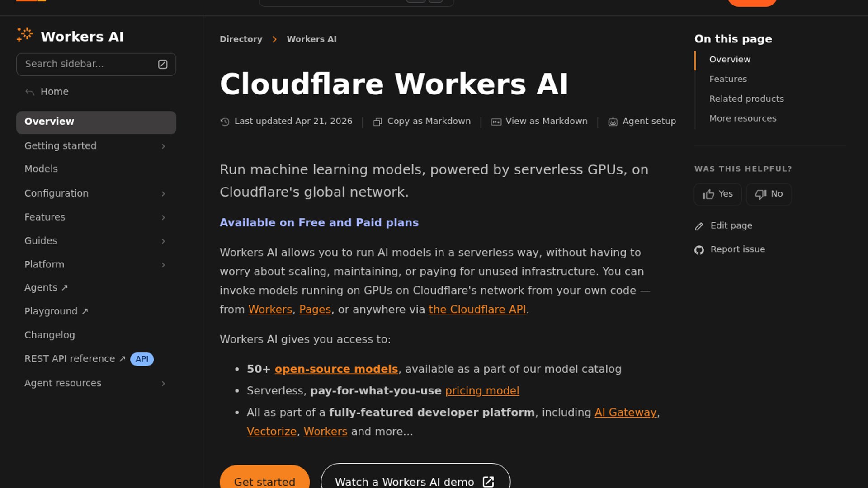Go to Home in the sidebar
868x488 pixels.
pos(54,92)
